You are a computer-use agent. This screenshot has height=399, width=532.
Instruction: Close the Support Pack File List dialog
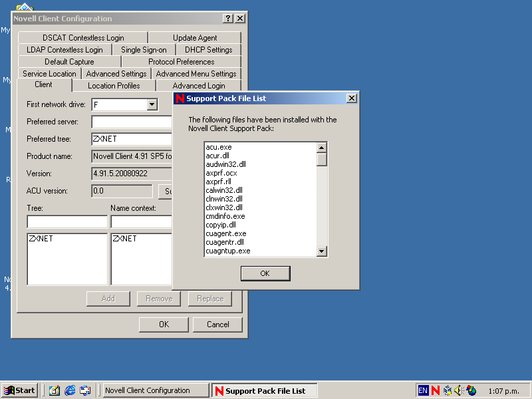352,98
